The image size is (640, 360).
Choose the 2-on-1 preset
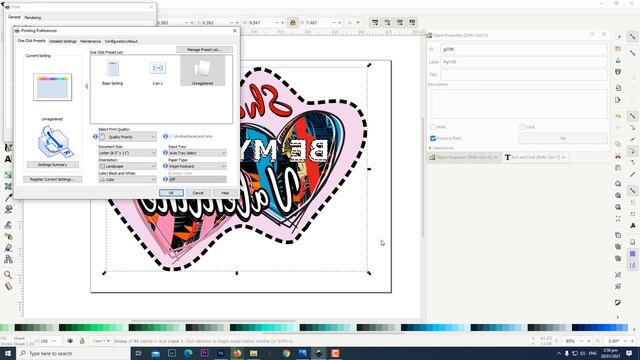coord(158,72)
